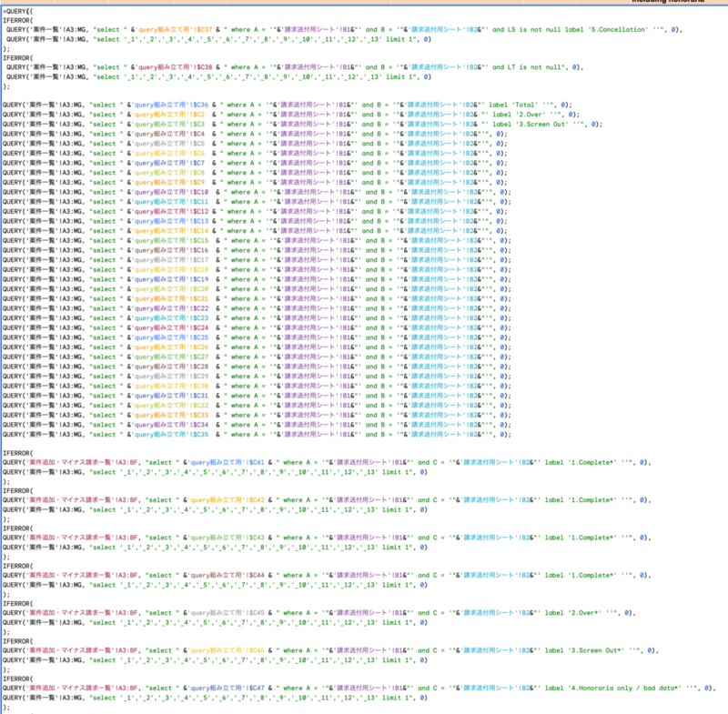Click the $C2 cell reference
Screen dimensions: 728x714
[x=197, y=115]
